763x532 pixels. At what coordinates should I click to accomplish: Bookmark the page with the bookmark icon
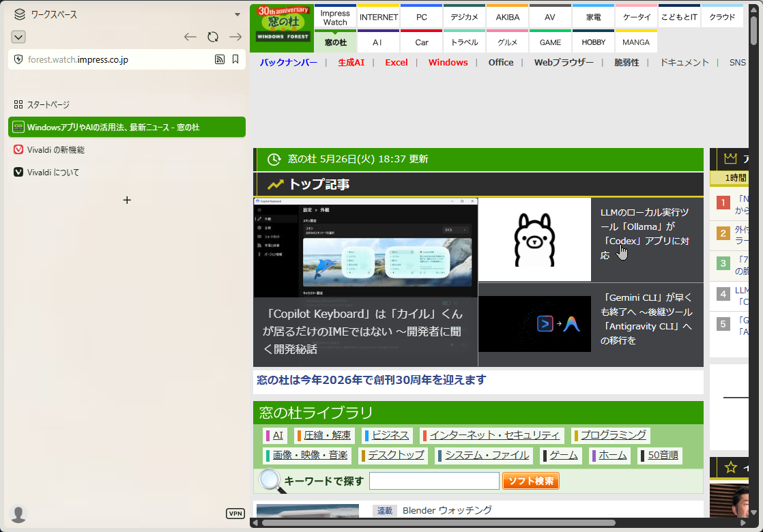235,59
